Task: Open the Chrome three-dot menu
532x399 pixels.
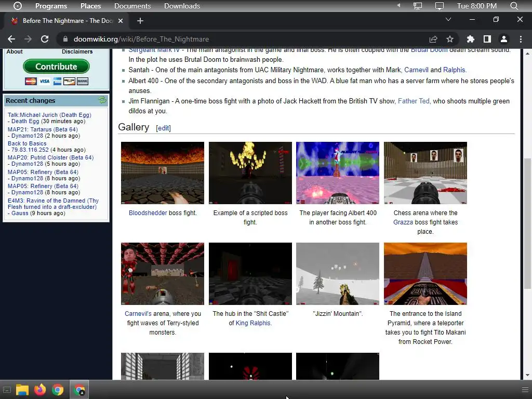Action: click(x=521, y=39)
